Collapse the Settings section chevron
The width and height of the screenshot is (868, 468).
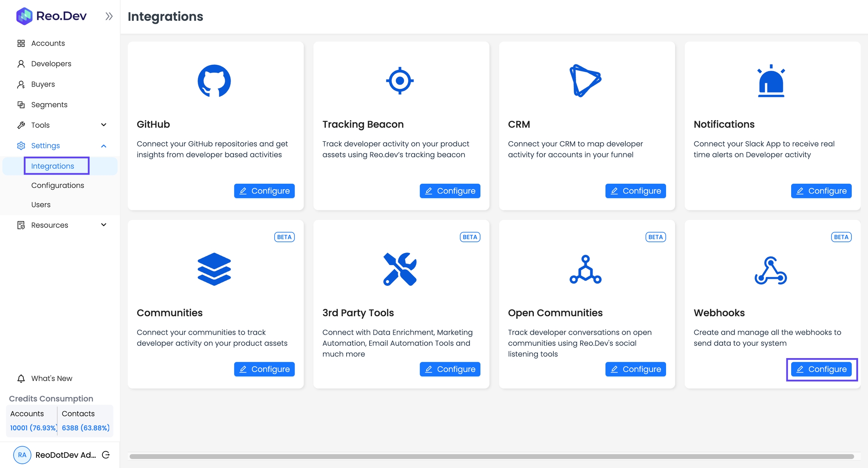[104, 146]
